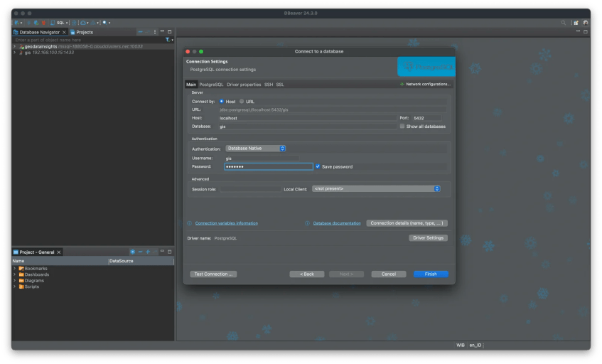
Task: Click the Test Connection button
Action: point(213,274)
